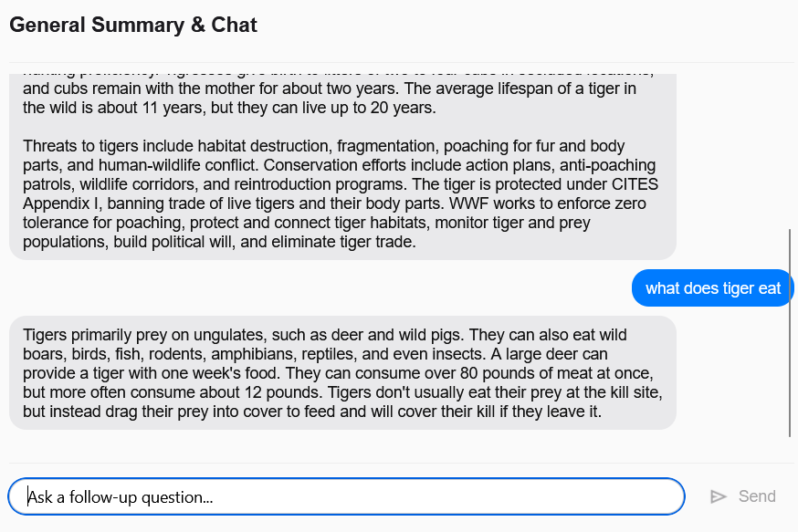Viewport: 798px width, 532px height.
Task: Click 'Appendix I' in the summary text
Action: 63,203
